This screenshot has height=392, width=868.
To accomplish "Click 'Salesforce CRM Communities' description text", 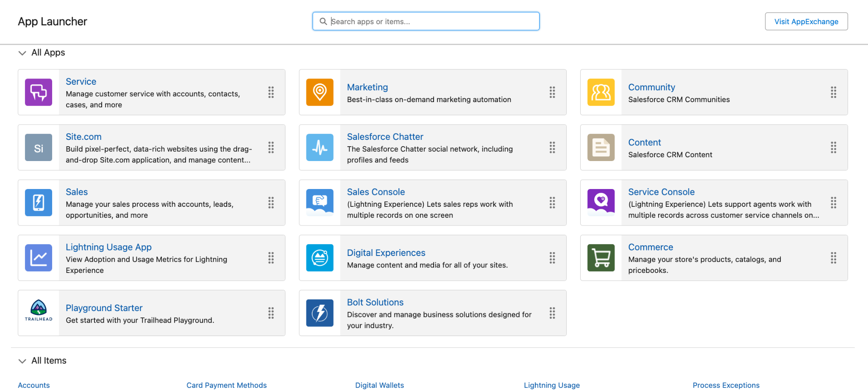I will (679, 100).
